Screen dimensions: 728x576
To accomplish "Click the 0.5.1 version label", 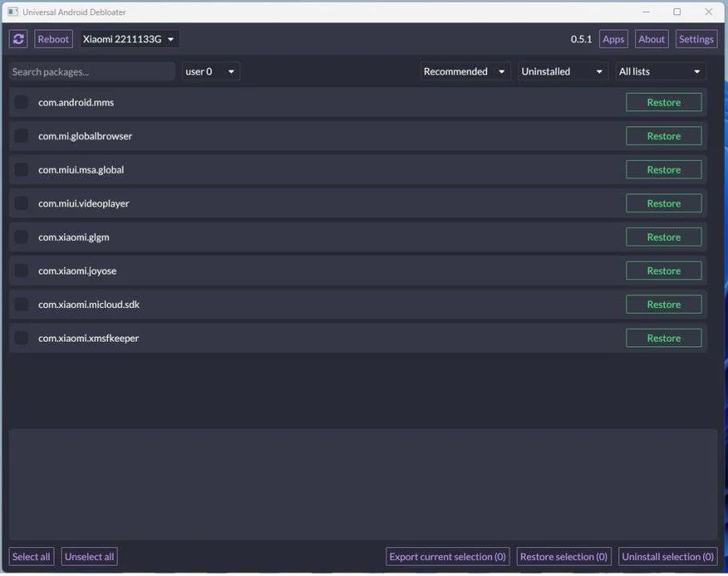I will coord(582,39).
